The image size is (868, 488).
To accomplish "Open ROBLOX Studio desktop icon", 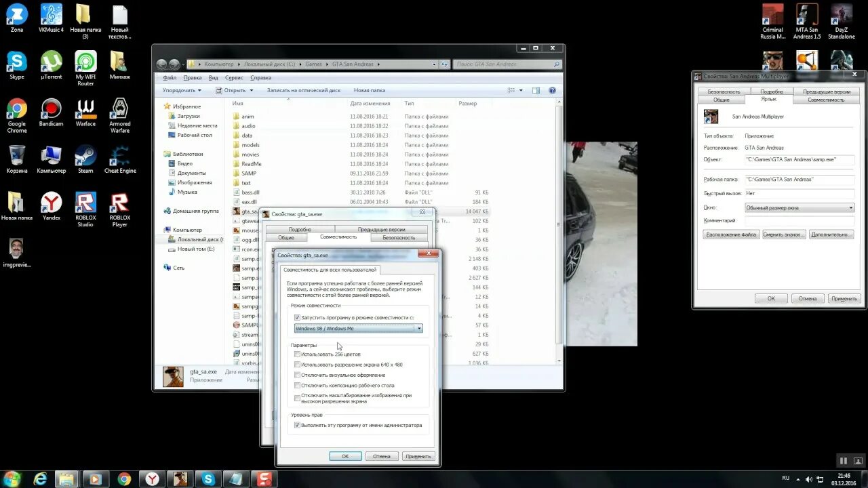I will click(85, 209).
